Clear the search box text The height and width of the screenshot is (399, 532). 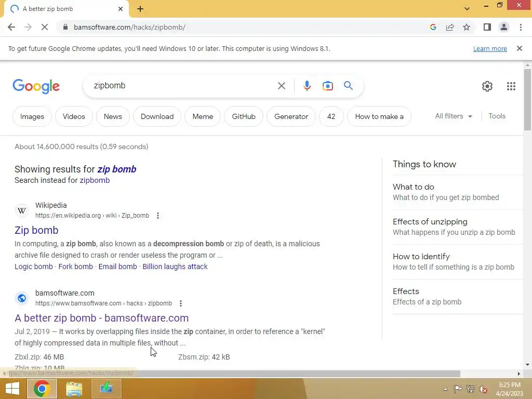click(x=281, y=86)
